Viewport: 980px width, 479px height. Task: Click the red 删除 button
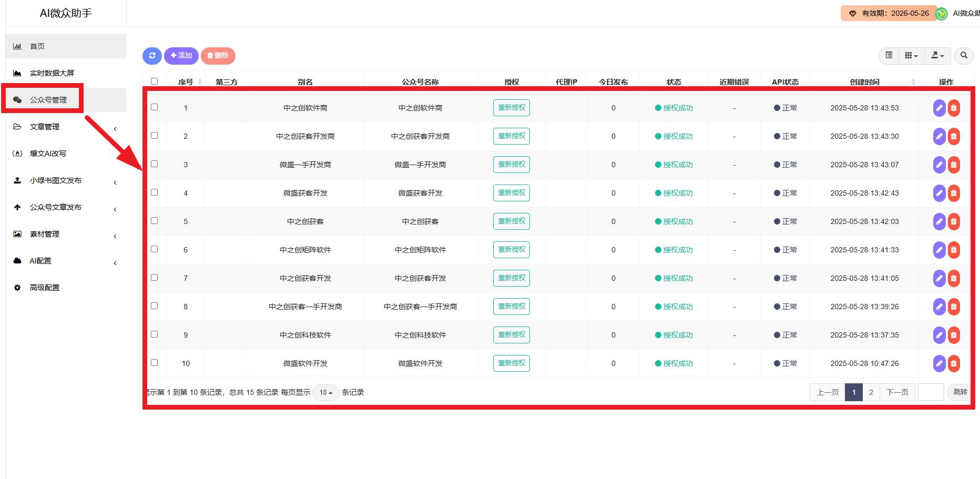[x=218, y=56]
